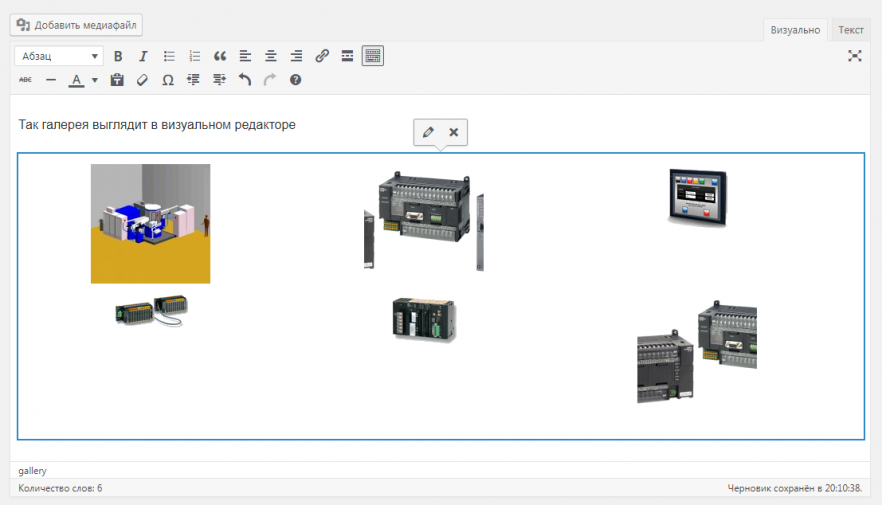Open the special character Omega picker
Image resolution: width=882 pixels, height=505 pixels.
click(168, 80)
